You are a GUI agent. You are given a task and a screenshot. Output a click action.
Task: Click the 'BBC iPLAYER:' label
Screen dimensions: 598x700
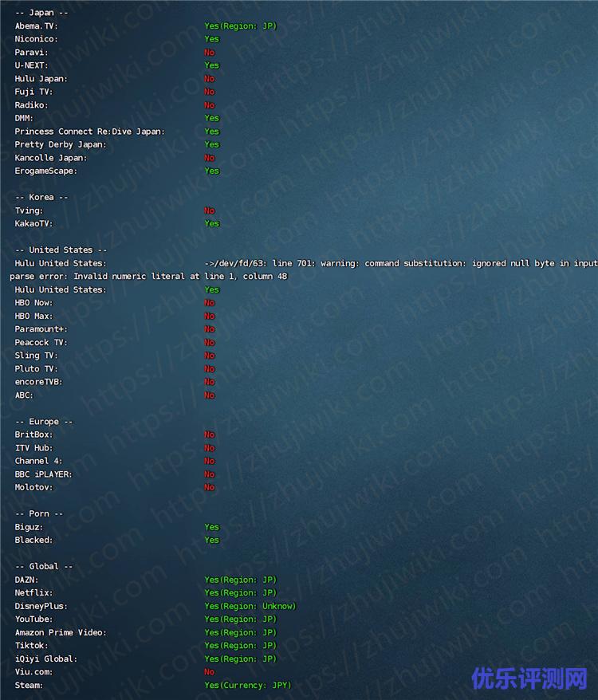tap(43, 474)
